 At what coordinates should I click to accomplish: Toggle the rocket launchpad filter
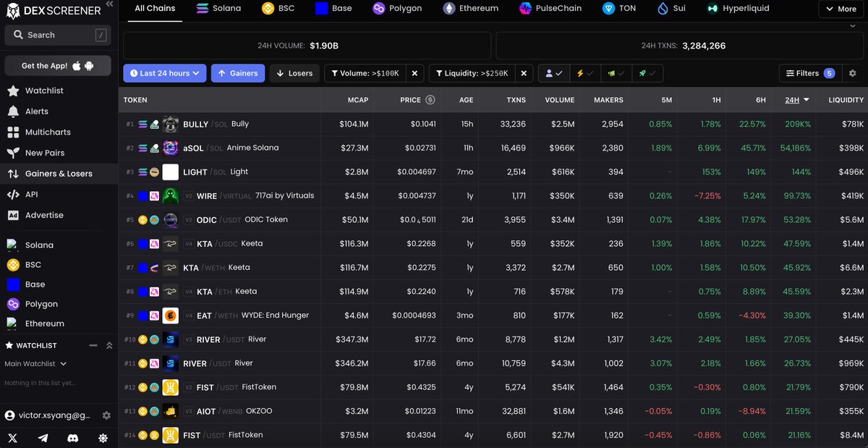click(647, 73)
